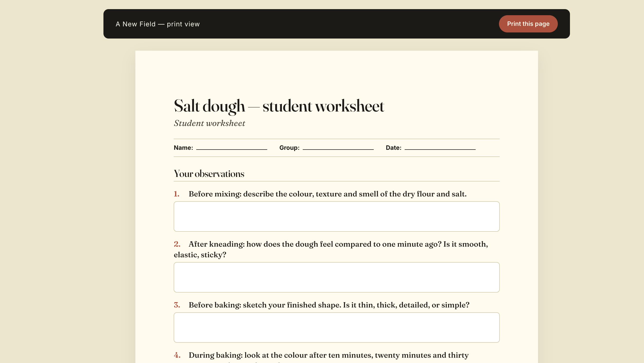Click the blank line after Group

[338, 148]
